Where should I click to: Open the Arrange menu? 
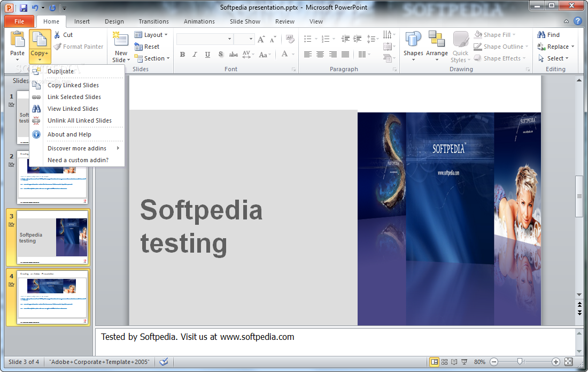click(437, 46)
